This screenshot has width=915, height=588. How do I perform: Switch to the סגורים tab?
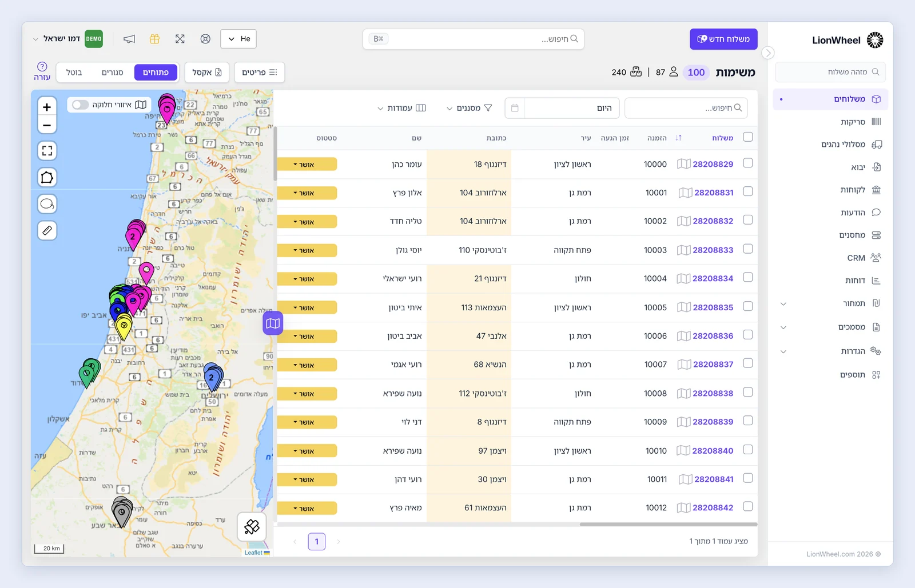tap(113, 73)
